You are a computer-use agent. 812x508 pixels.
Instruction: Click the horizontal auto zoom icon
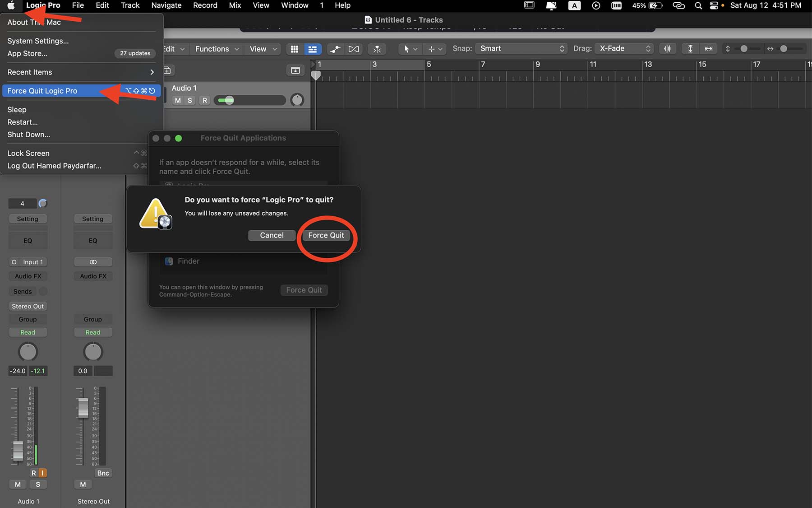709,49
